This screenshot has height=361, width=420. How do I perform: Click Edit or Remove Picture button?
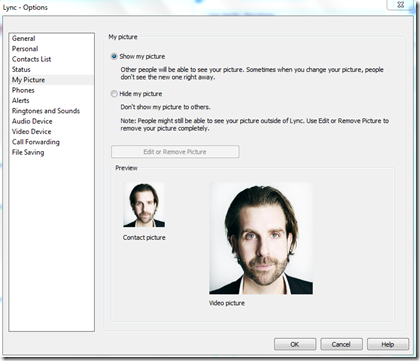175,152
